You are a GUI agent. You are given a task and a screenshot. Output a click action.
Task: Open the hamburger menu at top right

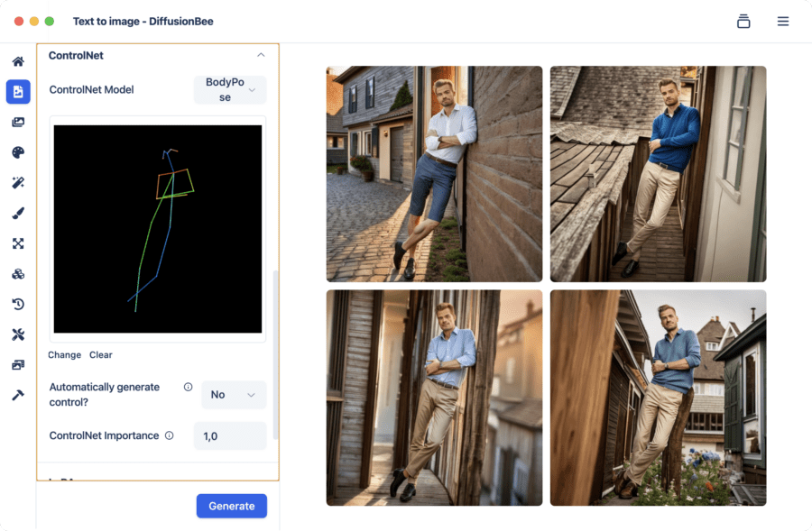click(783, 21)
